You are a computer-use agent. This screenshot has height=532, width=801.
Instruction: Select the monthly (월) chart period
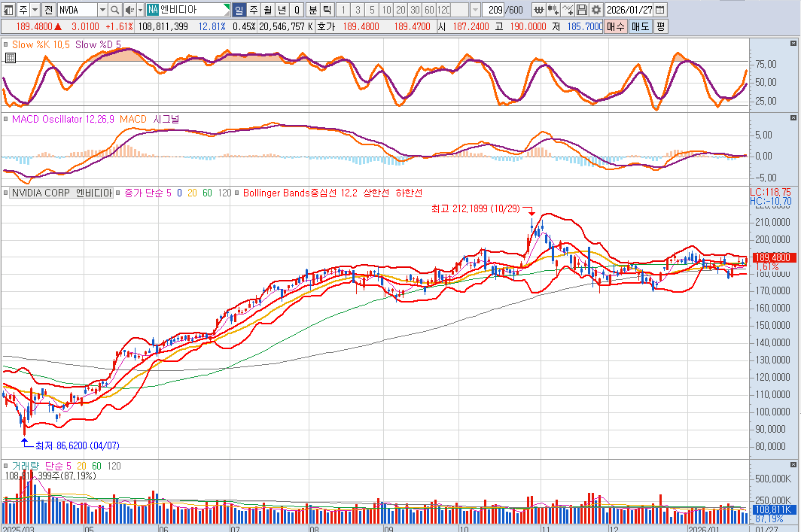[267, 10]
